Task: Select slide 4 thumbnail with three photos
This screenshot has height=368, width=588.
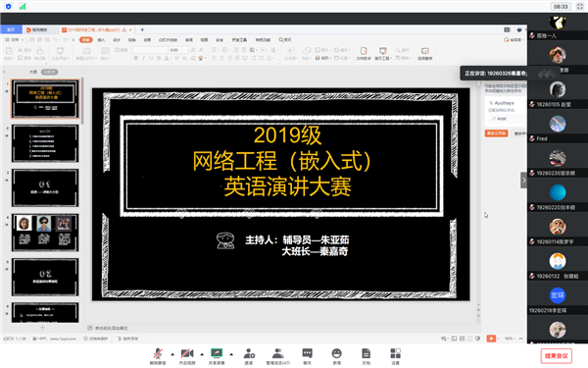Action: [45, 233]
